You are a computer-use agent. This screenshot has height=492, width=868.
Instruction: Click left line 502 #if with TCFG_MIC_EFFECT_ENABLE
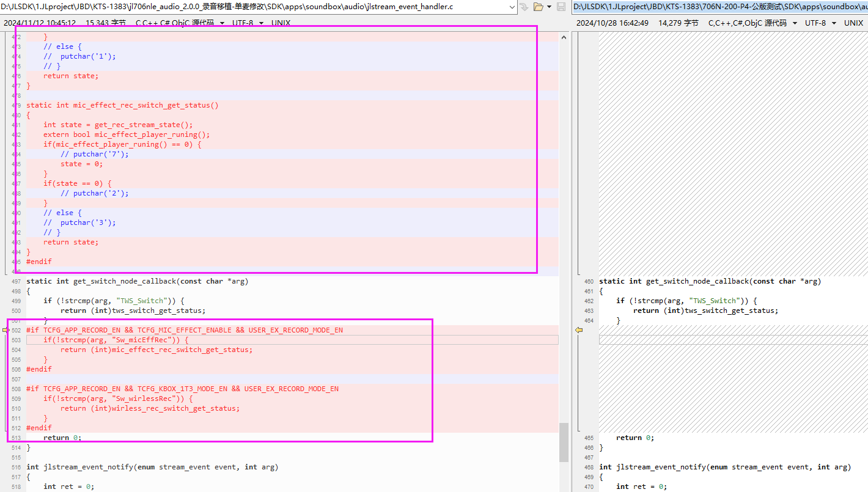pyautogui.click(x=185, y=330)
